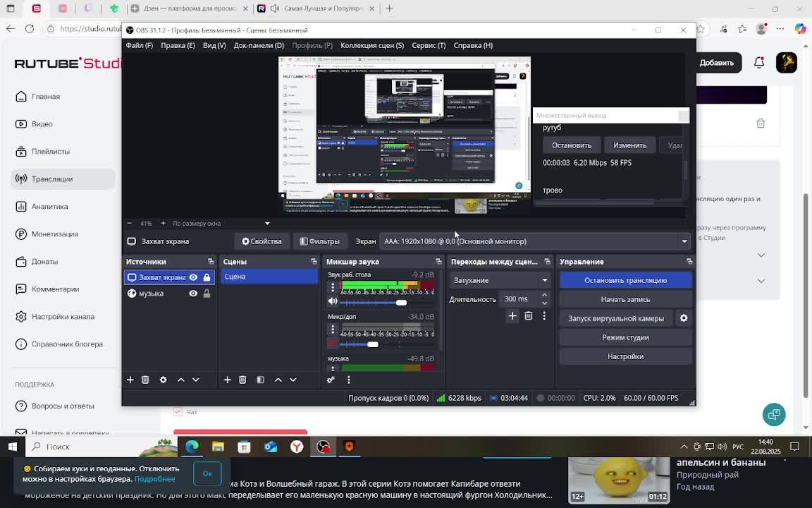Open OBS Настройки button

pos(626,356)
